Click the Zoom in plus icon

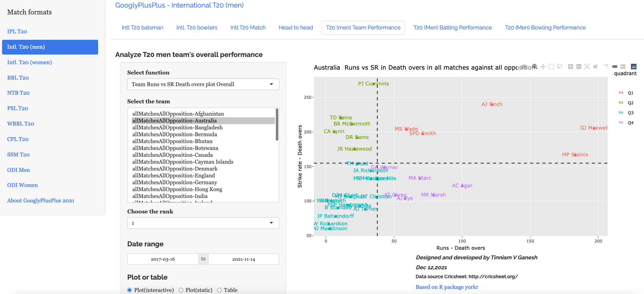pyautogui.click(x=570, y=67)
